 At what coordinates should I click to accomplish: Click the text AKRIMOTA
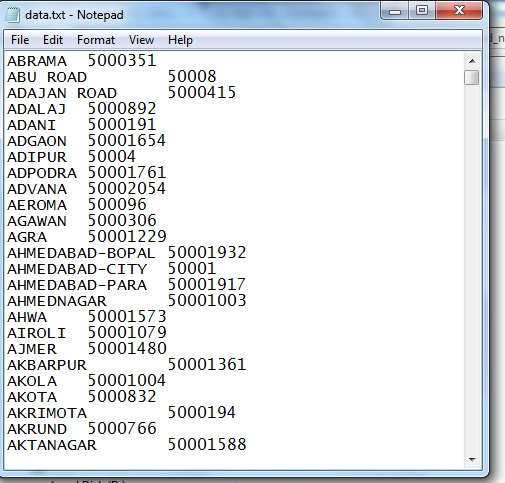pyautogui.click(x=47, y=413)
